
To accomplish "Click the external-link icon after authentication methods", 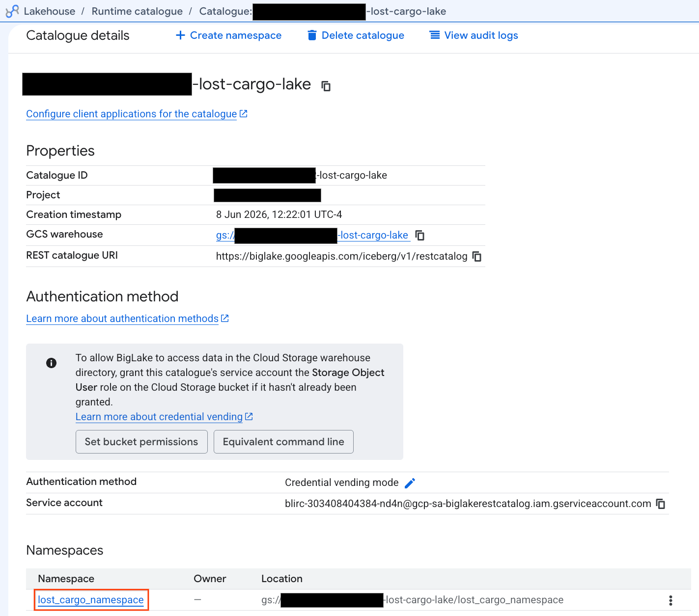I will [x=225, y=319].
